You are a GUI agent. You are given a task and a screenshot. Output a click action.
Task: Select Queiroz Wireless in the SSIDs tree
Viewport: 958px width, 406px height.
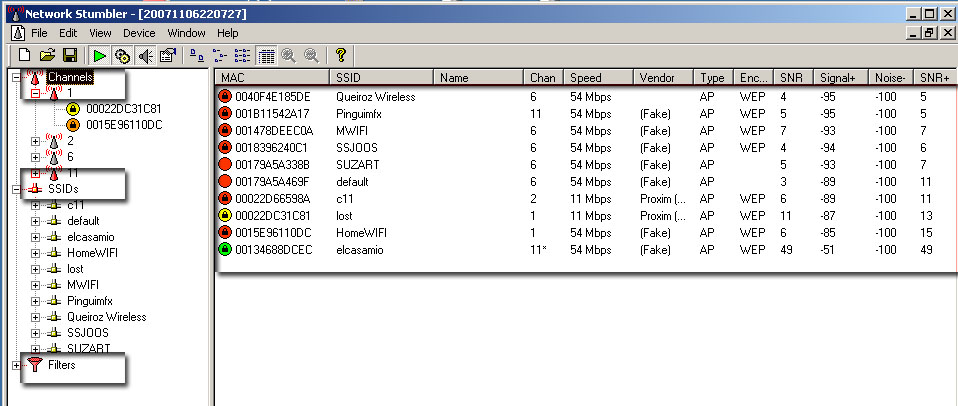(107, 317)
